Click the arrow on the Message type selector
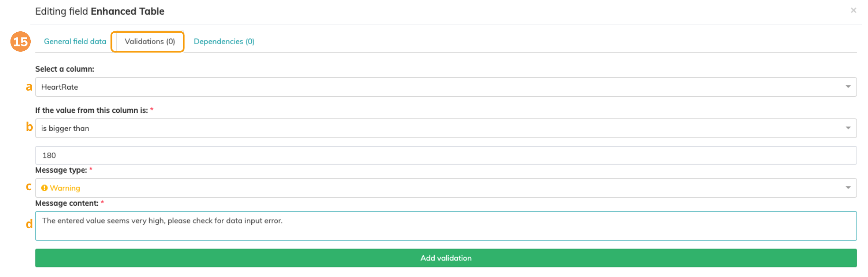Screen dimensions: 868x277 point(848,188)
